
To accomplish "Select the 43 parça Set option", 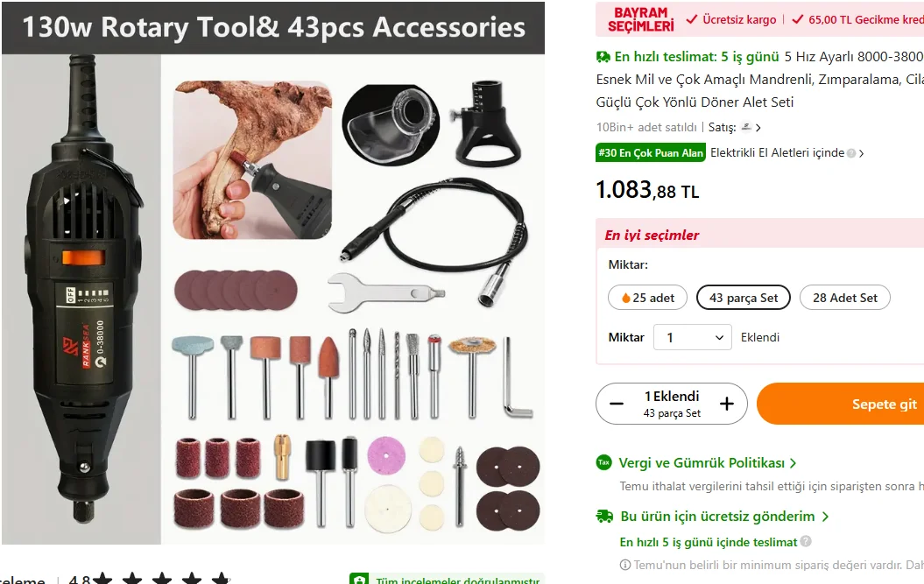I will point(744,298).
